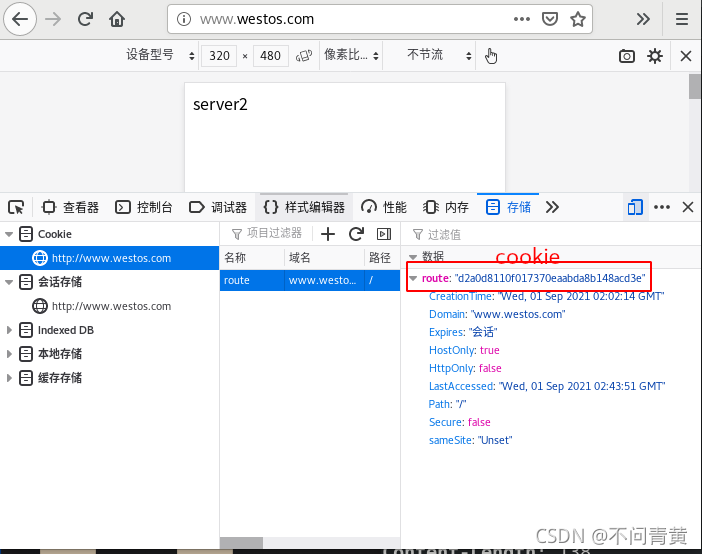Switch to the 内存 memory tab

tap(446, 207)
